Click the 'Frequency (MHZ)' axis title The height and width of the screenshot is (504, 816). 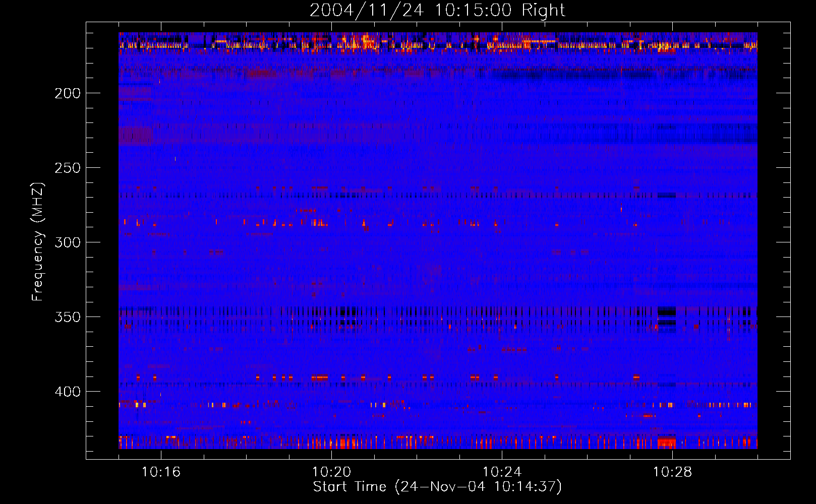[x=38, y=241]
